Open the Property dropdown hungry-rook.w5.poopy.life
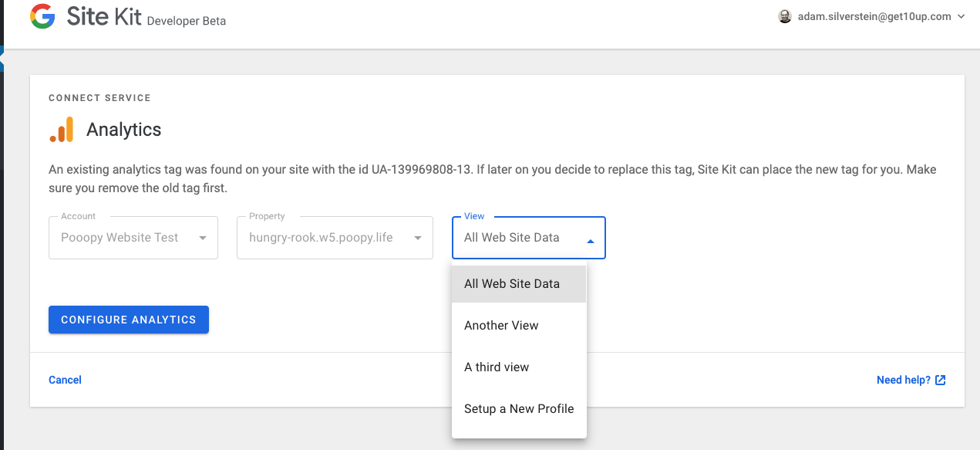This screenshot has width=980, height=450. [335, 238]
